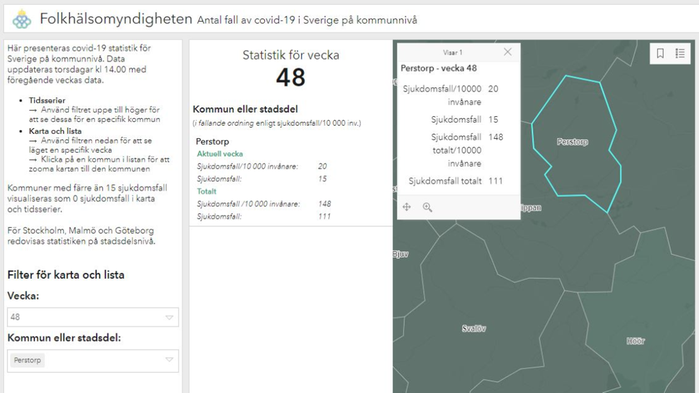The height and width of the screenshot is (393, 699).
Task: Click the Svalöv label on the map
Action: [474, 329]
